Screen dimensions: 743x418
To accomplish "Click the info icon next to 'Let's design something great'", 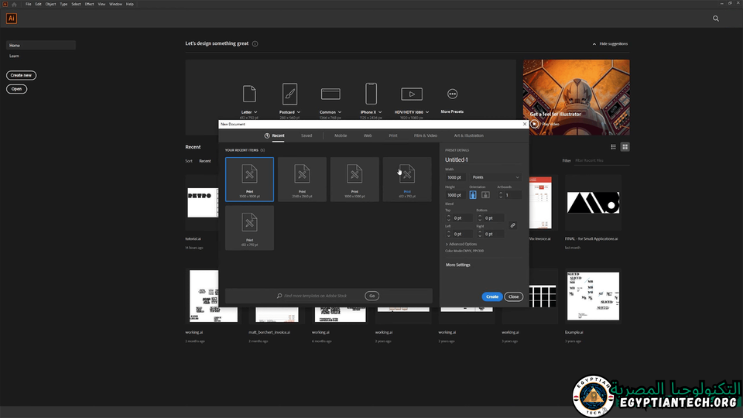I will (x=255, y=44).
